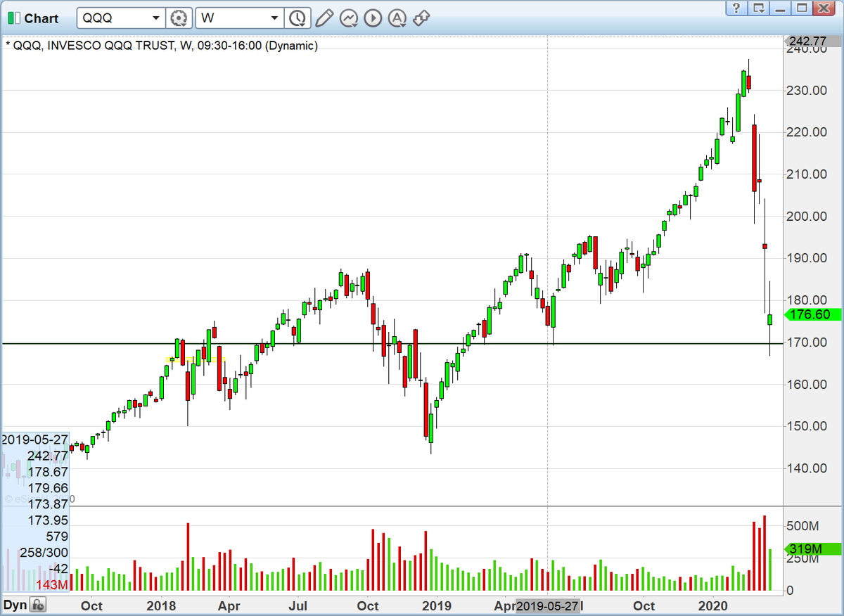The image size is (844, 616).
Task: Open the symbol settings gear icon
Action: pyautogui.click(x=180, y=18)
